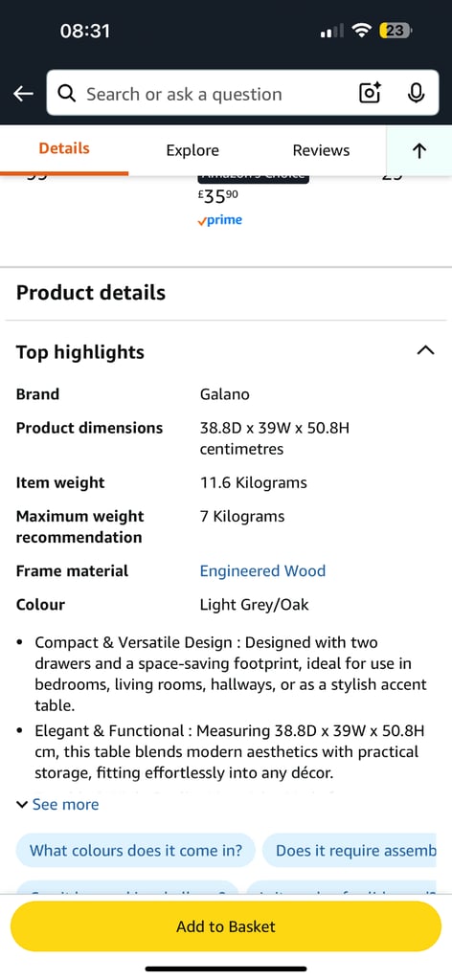This screenshot has width=452, height=980.
Task: Tap the magnifying glass search icon
Action: coord(67,94)
